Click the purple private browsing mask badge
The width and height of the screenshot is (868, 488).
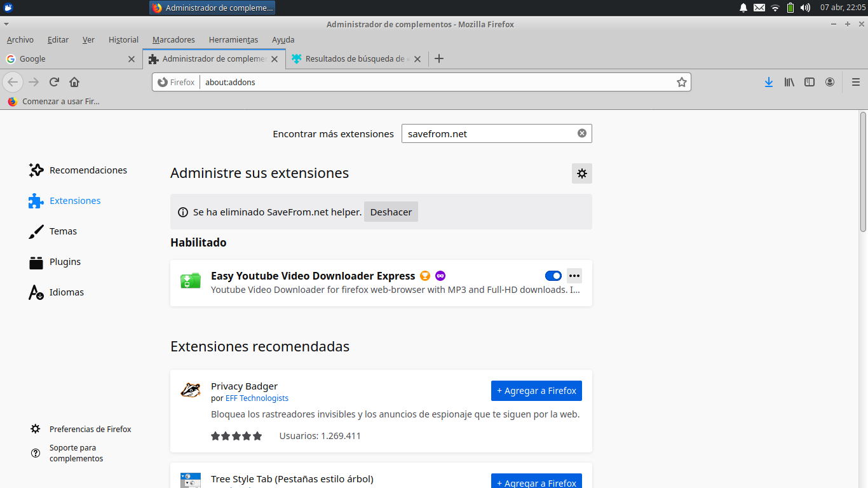tap(440, 276)
